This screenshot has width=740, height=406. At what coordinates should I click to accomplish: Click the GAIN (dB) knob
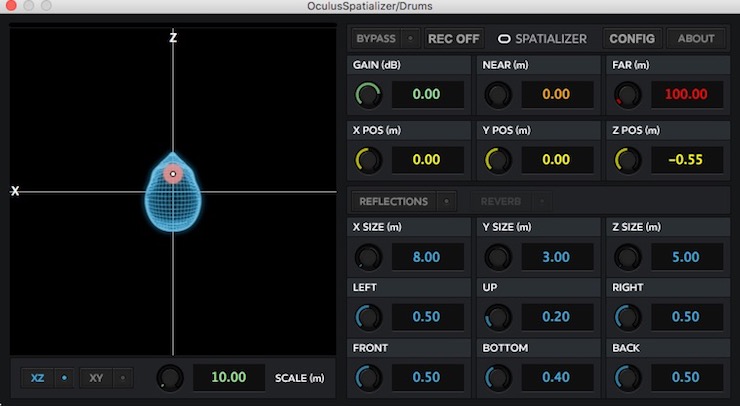pos(368,94)
